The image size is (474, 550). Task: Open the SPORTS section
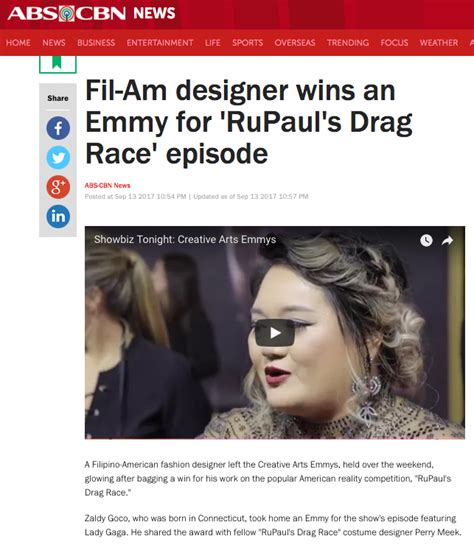pyautogui.click(x=247, y=43)
